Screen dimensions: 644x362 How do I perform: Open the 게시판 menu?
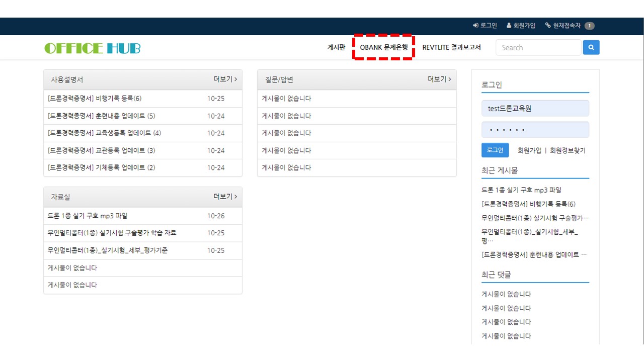coord(336,48)
